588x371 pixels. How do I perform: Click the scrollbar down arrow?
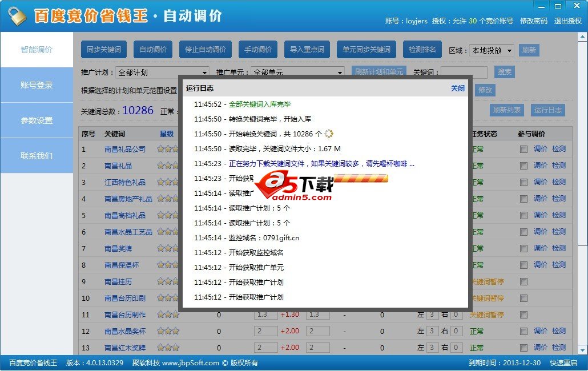582,350
